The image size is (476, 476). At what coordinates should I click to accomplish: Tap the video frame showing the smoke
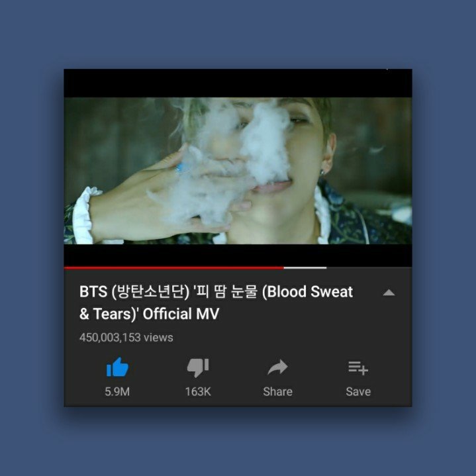pos(238,171)
